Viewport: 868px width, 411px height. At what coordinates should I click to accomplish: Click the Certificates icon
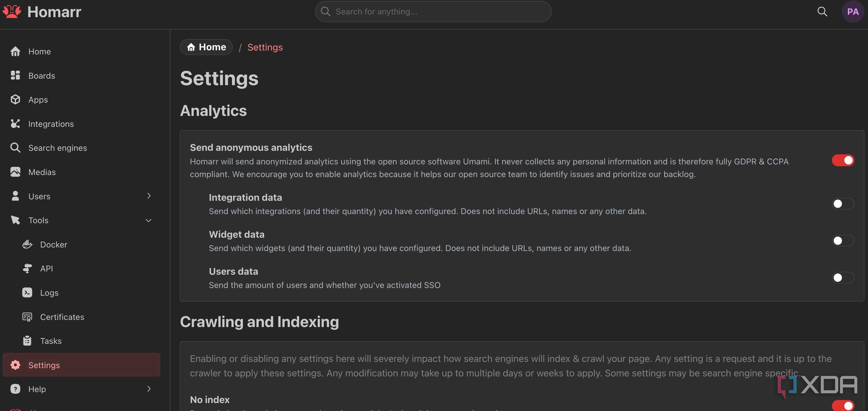(27, 317)
